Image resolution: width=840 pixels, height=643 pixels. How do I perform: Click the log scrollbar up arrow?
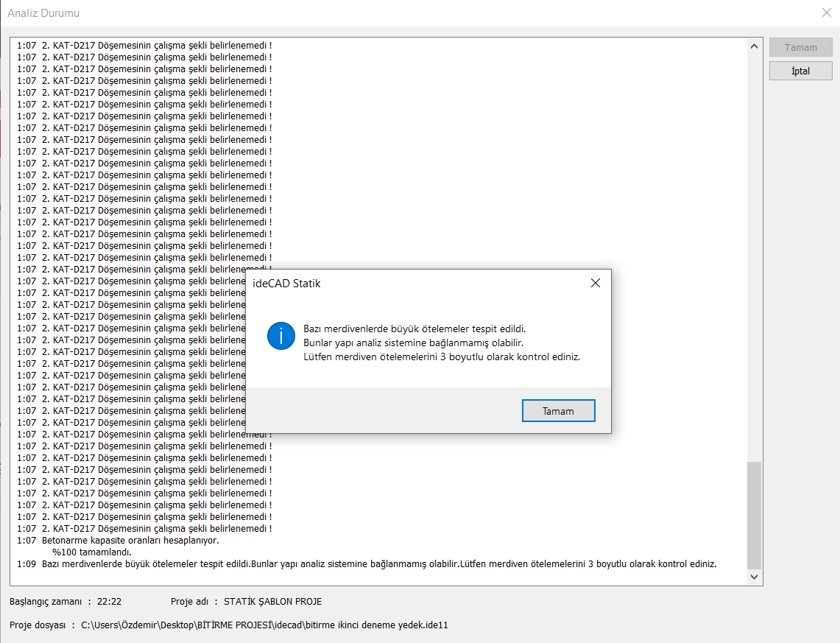(754, 46)
